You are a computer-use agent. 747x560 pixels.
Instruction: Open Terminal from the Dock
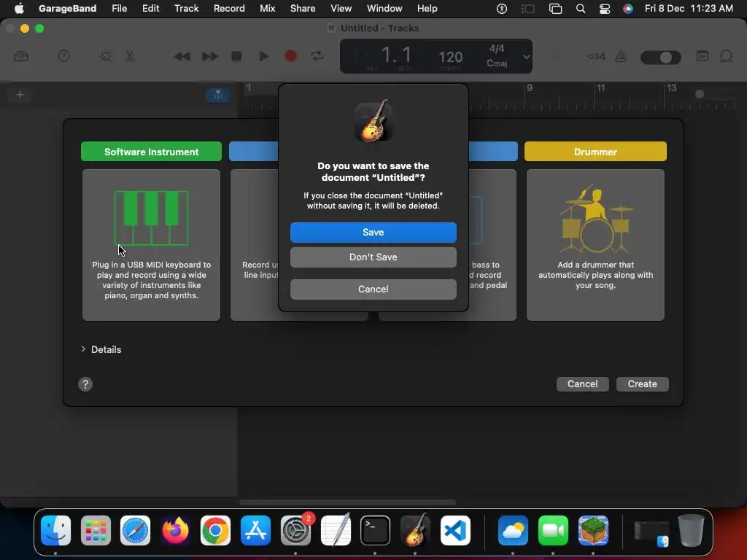(x=375, y=531)
